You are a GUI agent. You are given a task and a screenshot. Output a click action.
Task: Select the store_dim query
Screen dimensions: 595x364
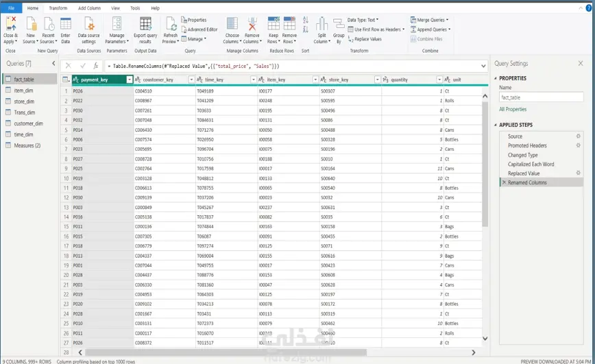(29, 101)
